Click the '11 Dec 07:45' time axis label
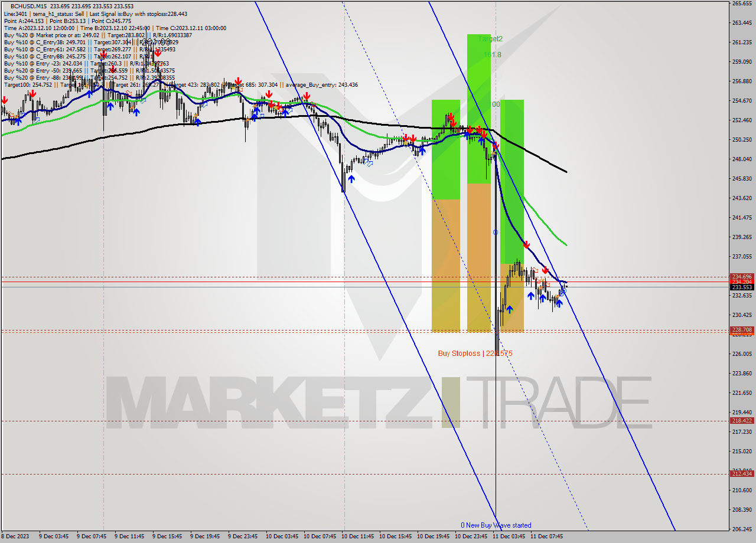 pyautogui.click(x=546, y=537)
